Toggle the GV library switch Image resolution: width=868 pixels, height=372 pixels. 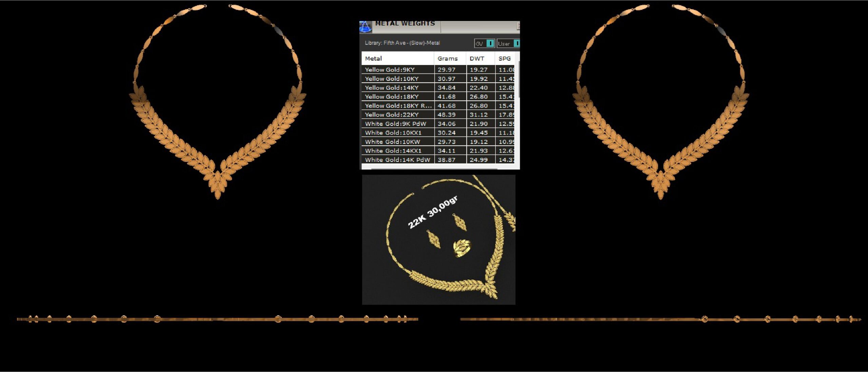coord(490,43)
